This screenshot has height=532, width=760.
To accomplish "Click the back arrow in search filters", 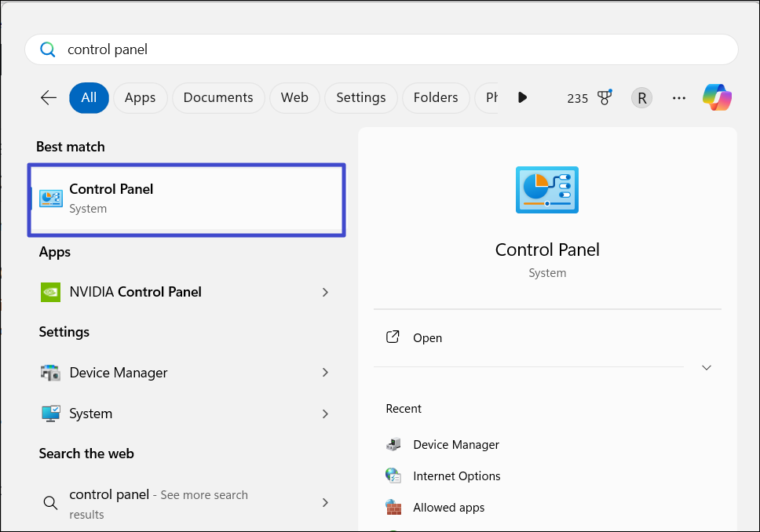I will pyautogui.click(x=49, y=97).
